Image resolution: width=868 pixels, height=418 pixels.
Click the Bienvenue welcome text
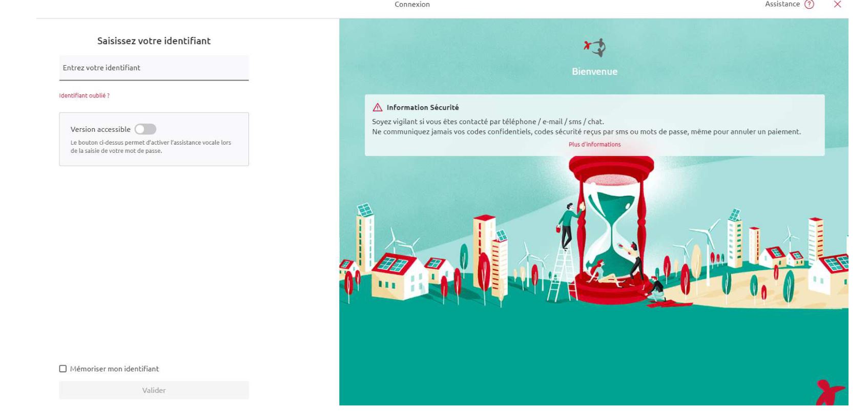tap(594, 72)
